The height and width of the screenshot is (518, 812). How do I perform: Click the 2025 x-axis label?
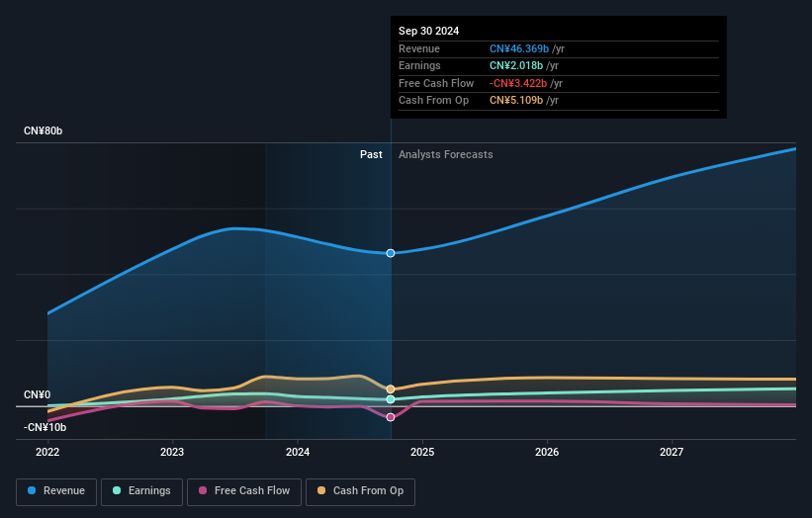(x=422, y=453)
